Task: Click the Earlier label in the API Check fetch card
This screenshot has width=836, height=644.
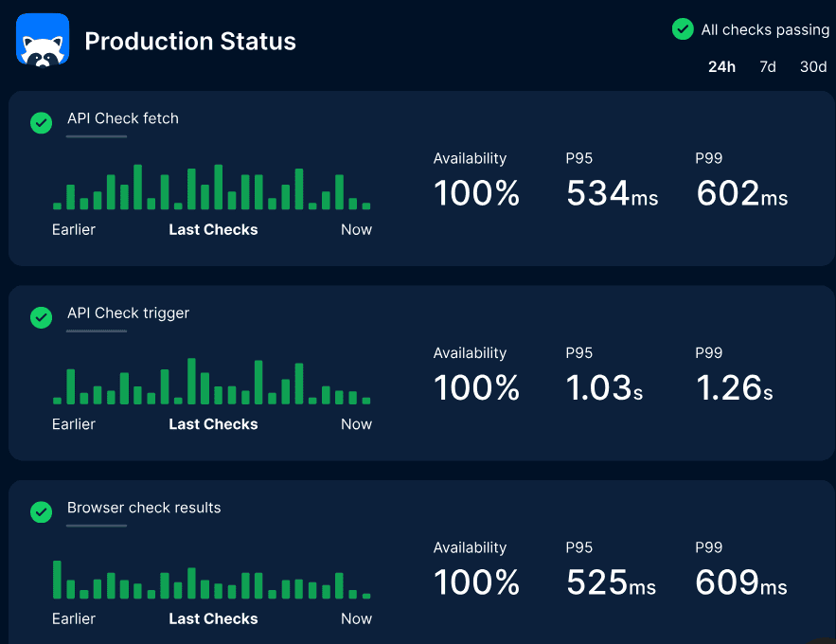Action: [x=74, y=230]
